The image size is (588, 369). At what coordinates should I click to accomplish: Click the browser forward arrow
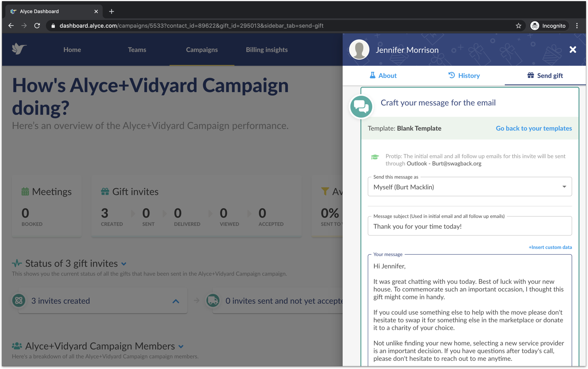[24, 26]
